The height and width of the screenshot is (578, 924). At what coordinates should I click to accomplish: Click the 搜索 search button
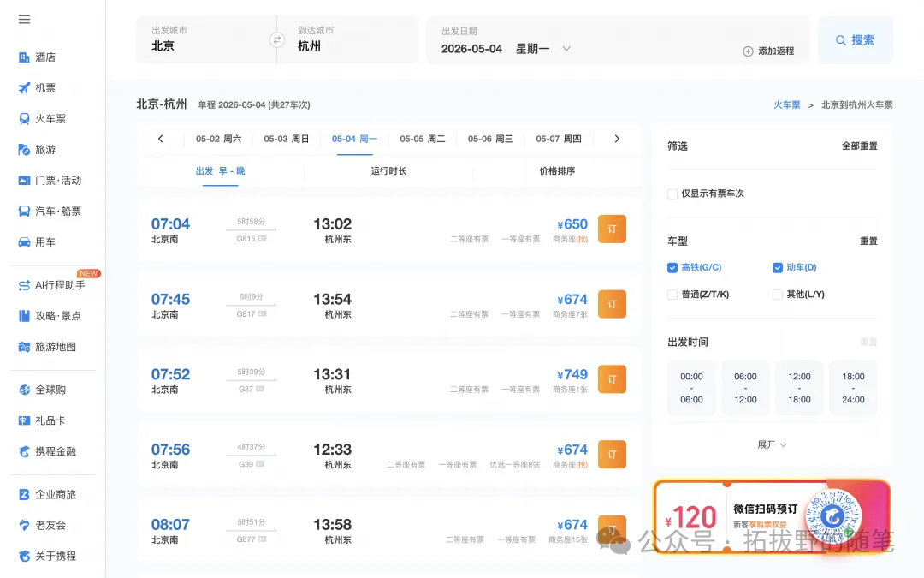(855, 40)
